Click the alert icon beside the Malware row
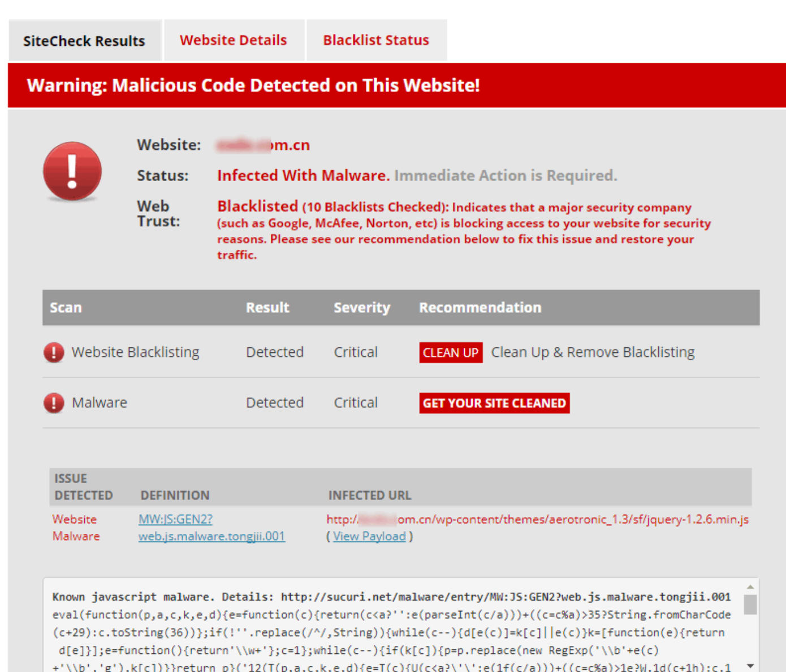786x672 pixels. click(x=54, y=403)
